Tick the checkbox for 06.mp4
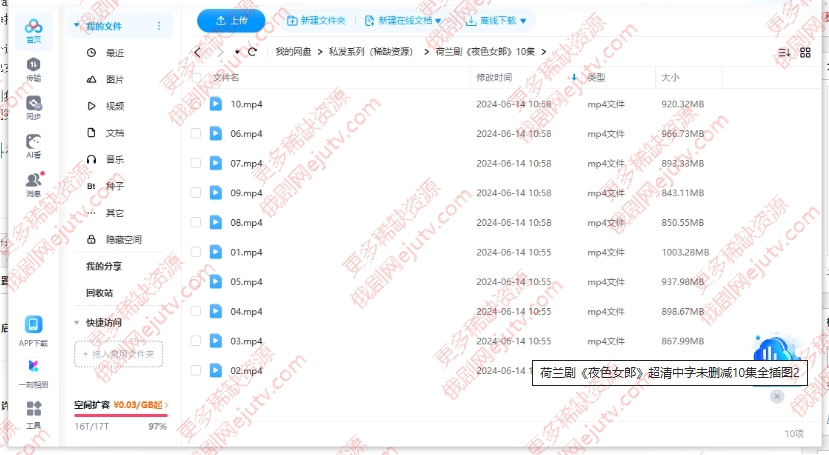Viewport: 829px width, 455px height. click(x=196, y=133)
